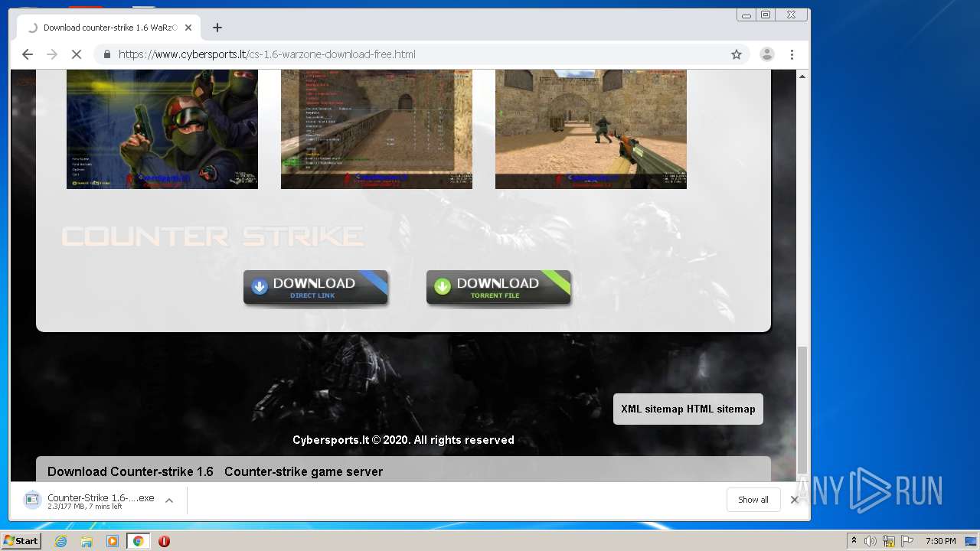
Task: Open the Windows Start menu
Action: 21,540
